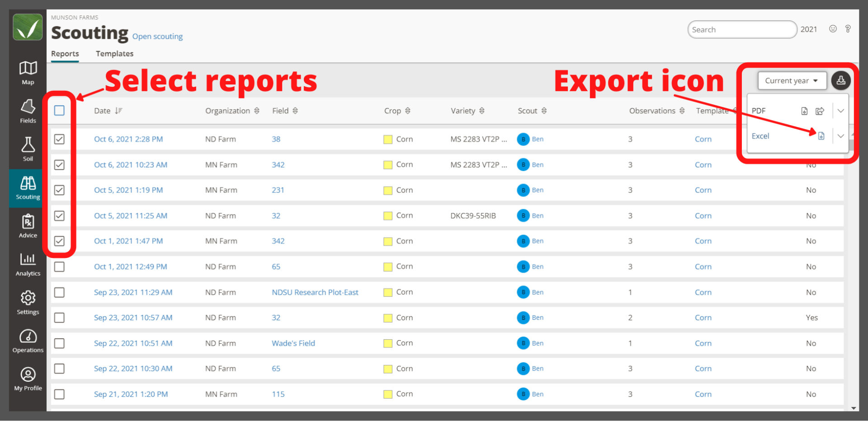The image size is (868, 422).
Task: Switch to the Reports tab
Action: pos(65,53)
